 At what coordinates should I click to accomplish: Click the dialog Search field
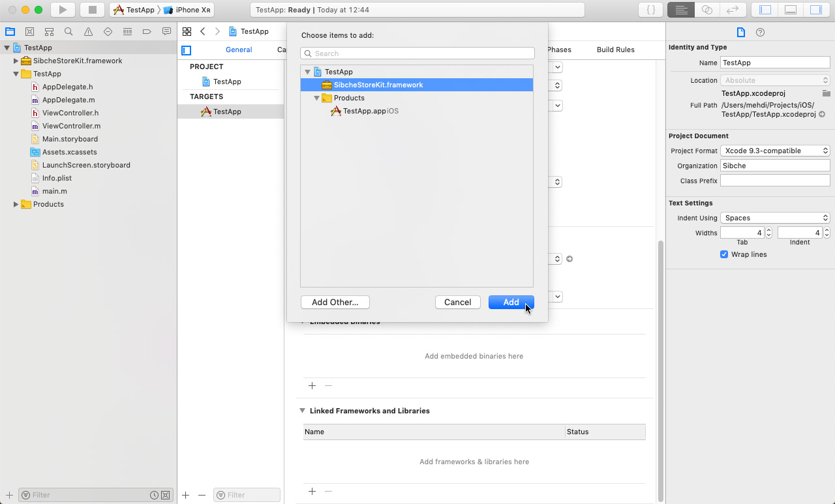point(417,53)
